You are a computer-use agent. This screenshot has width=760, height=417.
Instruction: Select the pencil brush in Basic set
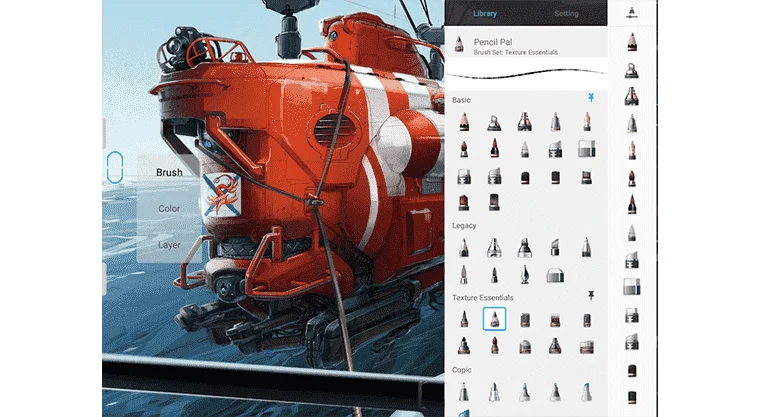464,122
